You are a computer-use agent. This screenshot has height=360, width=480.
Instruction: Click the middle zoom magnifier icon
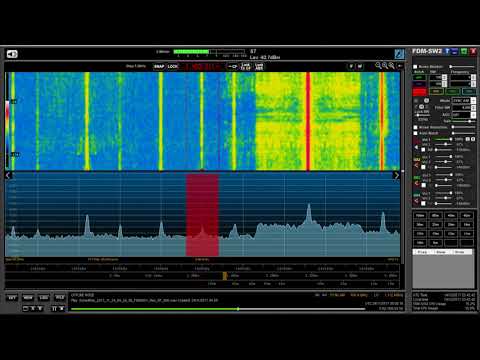pyautogui.click(x=385, y=66)
